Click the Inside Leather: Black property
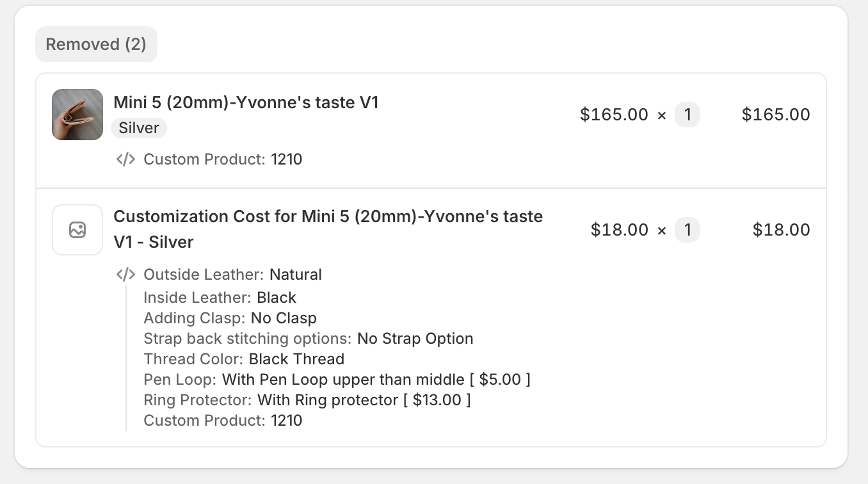 click(x=220, y=298)
